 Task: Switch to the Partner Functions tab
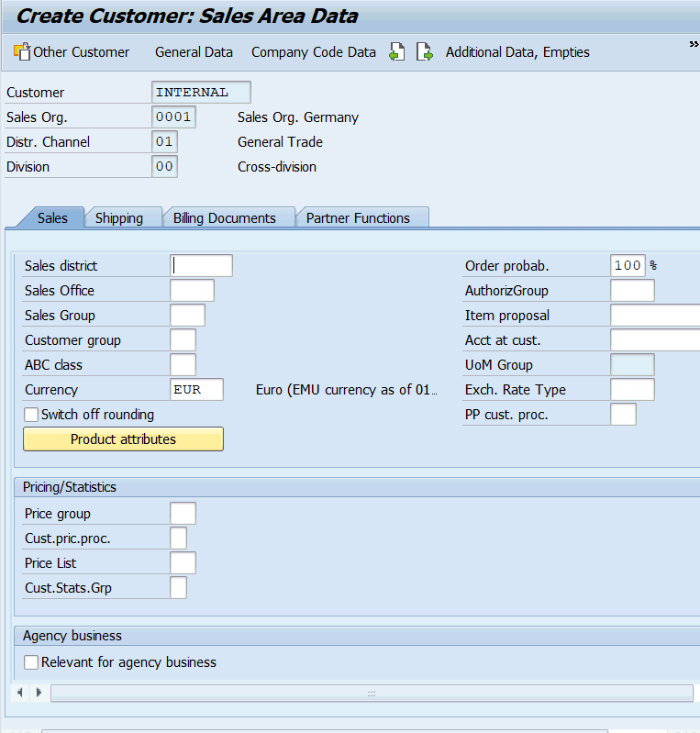pyautogui.click(x=358, y=217)
